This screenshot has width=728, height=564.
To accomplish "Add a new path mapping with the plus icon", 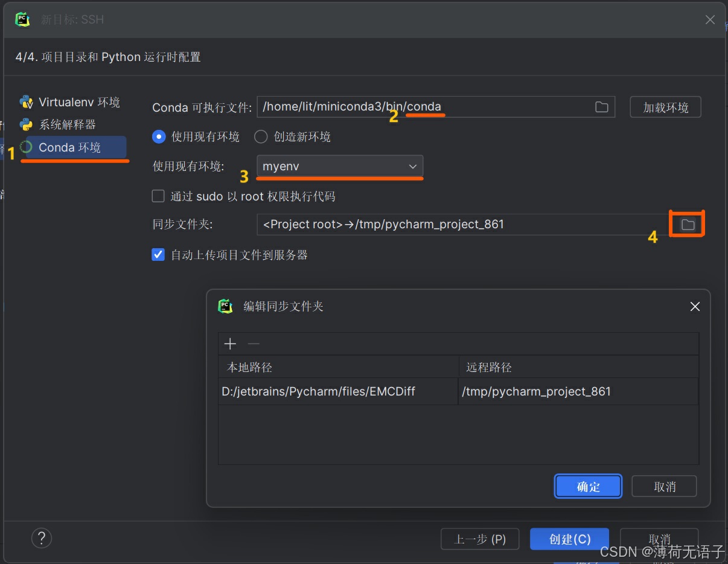I will (x=230, y=344).
